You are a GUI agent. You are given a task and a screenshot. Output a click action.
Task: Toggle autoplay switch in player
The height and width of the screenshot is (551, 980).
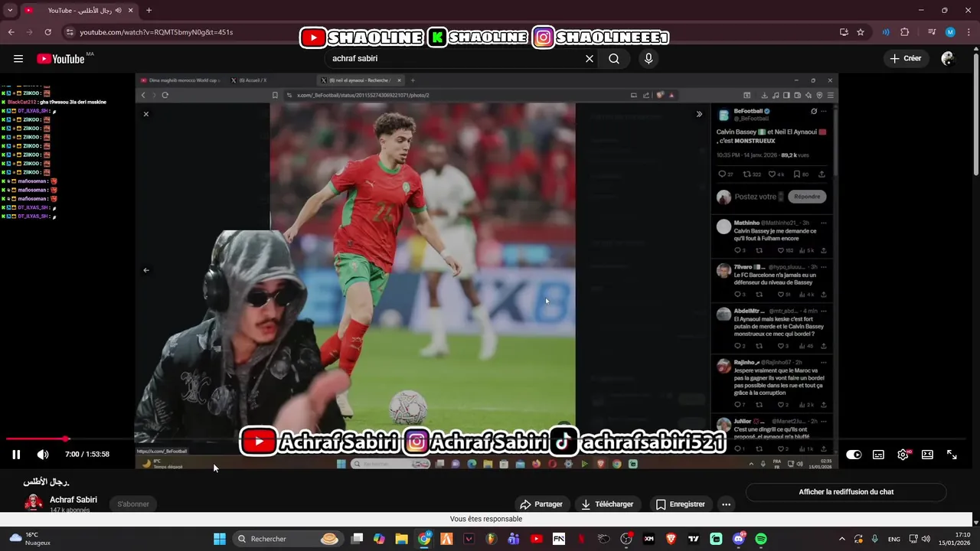pos(854,455)
